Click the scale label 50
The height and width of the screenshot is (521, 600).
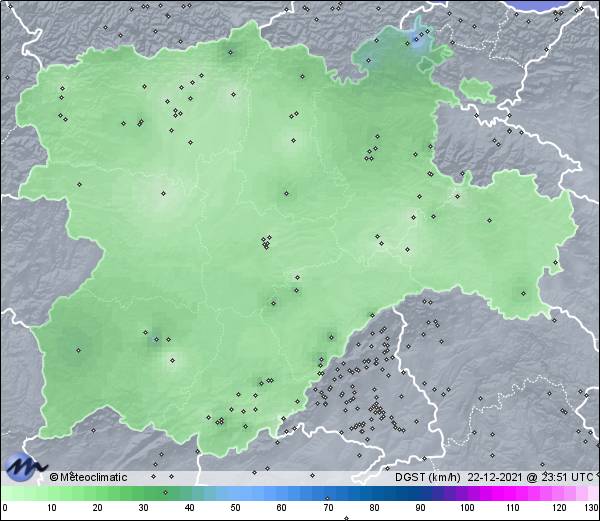coord(235,508)
